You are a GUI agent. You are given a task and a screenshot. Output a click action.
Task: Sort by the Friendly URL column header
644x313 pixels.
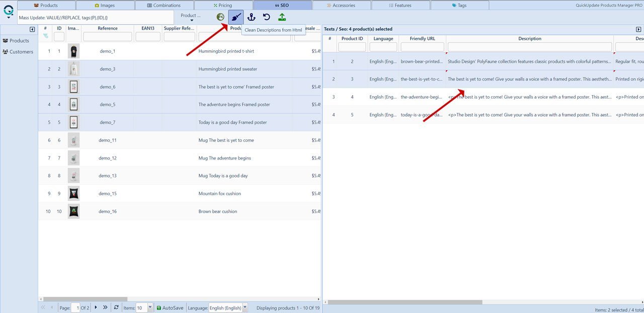point(422,39)
